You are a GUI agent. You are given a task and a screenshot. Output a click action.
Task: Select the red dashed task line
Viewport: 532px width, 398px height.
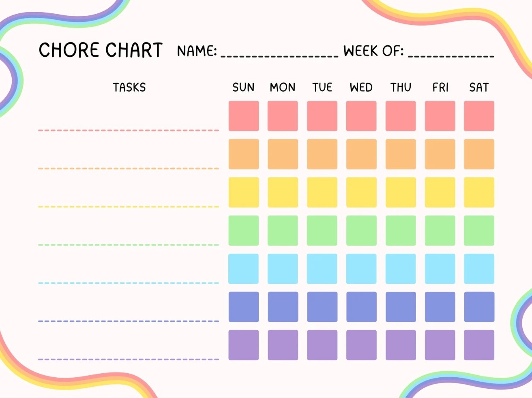tap(129, 130)
